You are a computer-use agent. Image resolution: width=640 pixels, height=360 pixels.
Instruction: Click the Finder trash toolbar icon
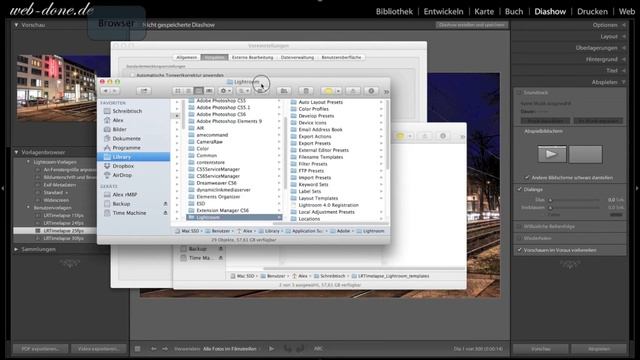click(306, 91)
